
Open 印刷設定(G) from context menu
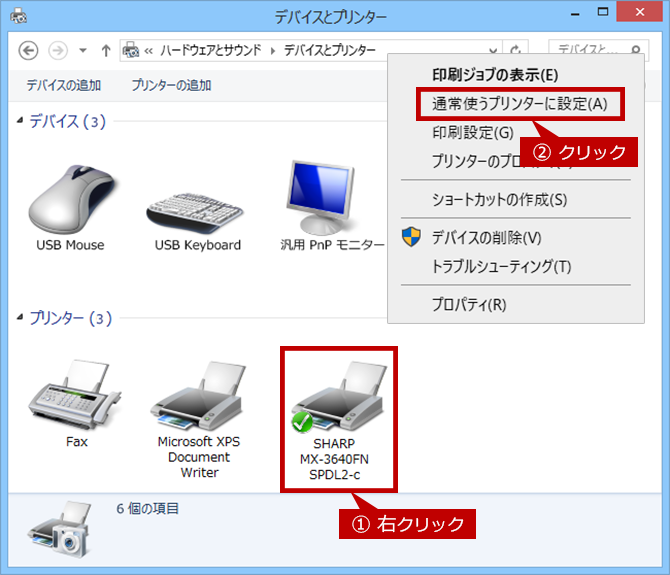coord(472,132)
